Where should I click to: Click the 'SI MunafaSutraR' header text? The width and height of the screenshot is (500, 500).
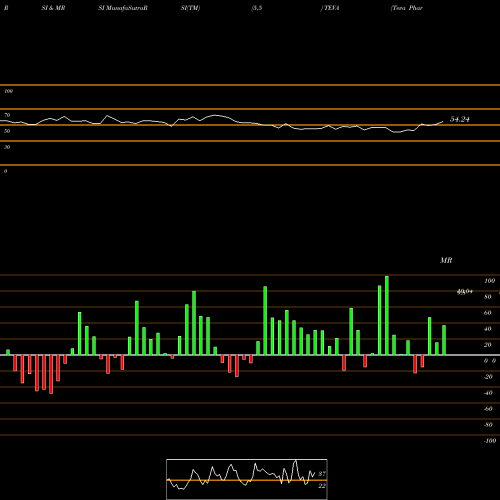(x=123, y=8)
